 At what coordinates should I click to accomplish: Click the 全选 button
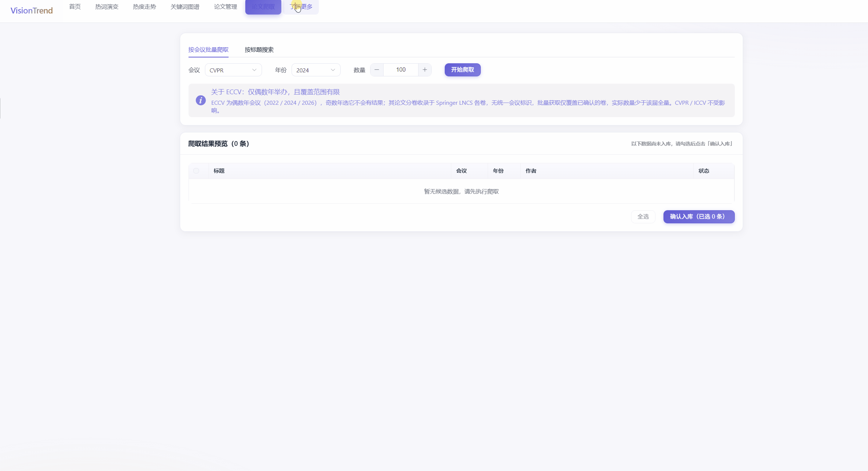point(643,217)
